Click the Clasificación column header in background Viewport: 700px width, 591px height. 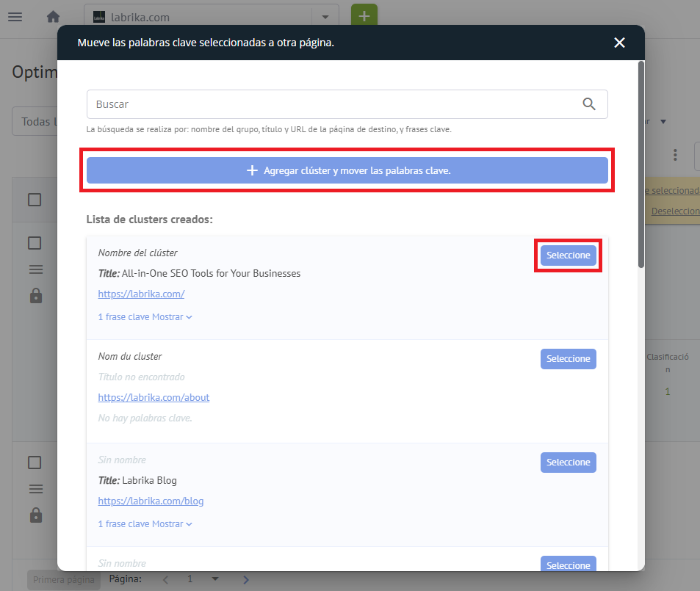(668, 363)
